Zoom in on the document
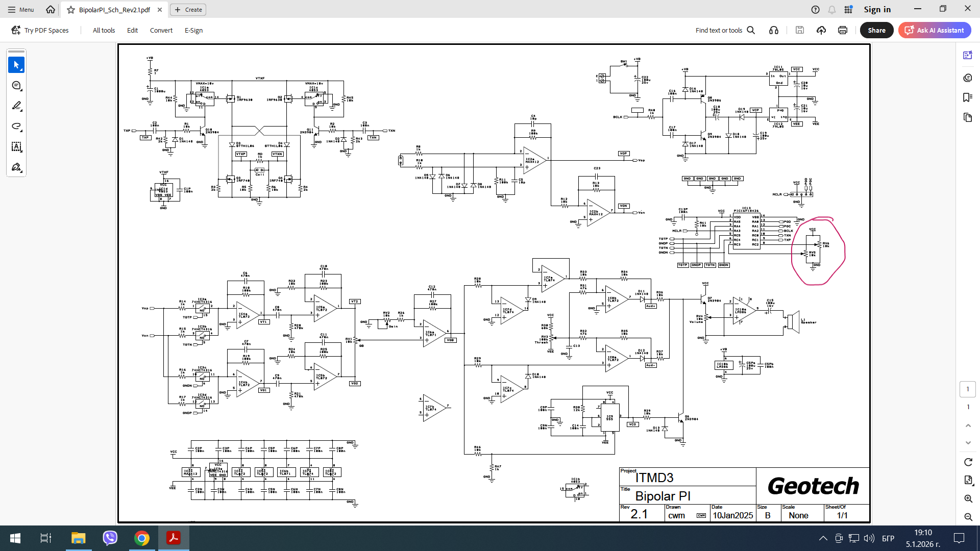 [x=968, y=498]
